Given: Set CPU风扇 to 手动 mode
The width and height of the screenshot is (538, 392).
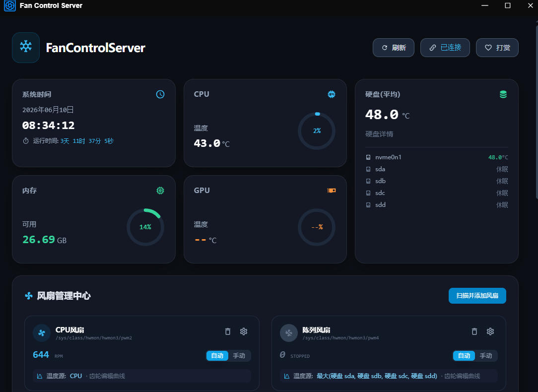Looking at the screenshot, I should coord(239,356).
